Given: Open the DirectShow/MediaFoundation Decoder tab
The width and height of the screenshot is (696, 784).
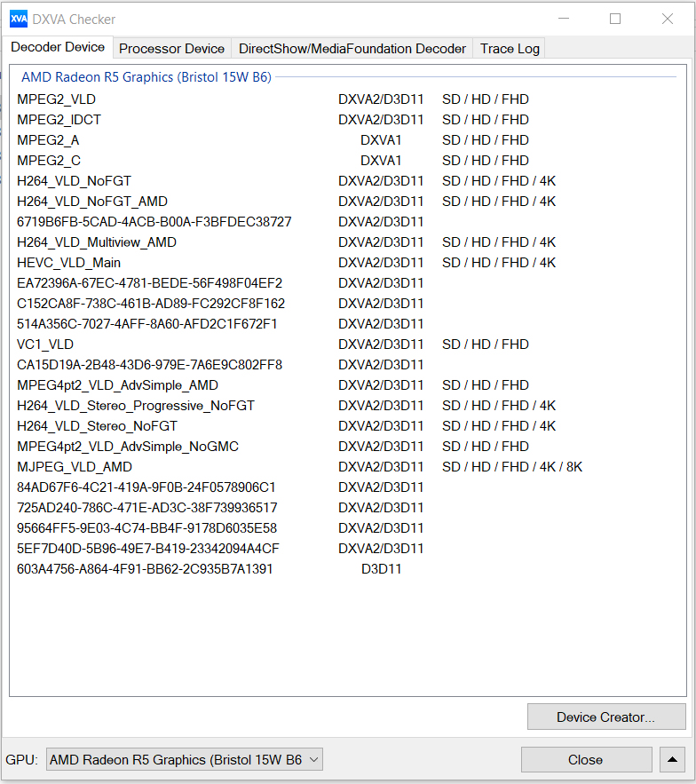Looking at the screenshot, I should 352,49.
